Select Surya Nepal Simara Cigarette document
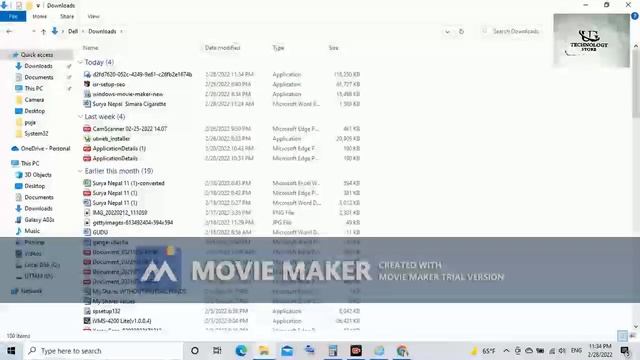This screenshot has height=360, width=640. (129, 104)
